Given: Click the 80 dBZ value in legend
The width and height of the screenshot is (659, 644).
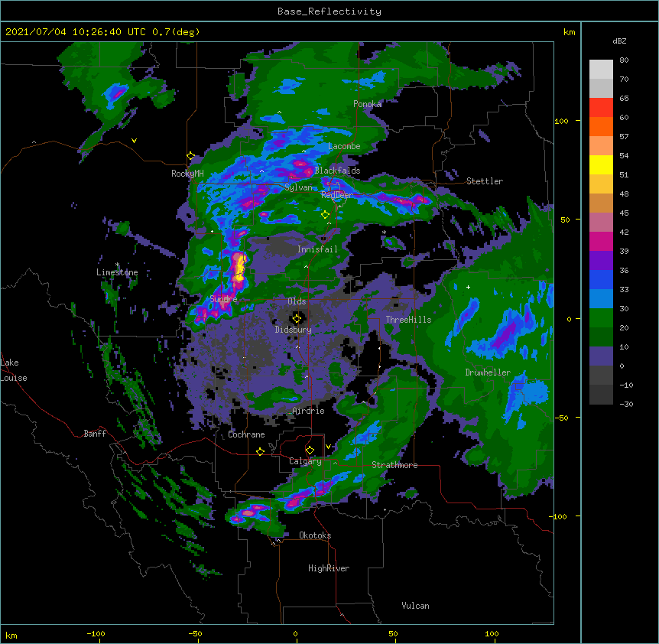Looking at the screenshot, I should tap(624, 60).
